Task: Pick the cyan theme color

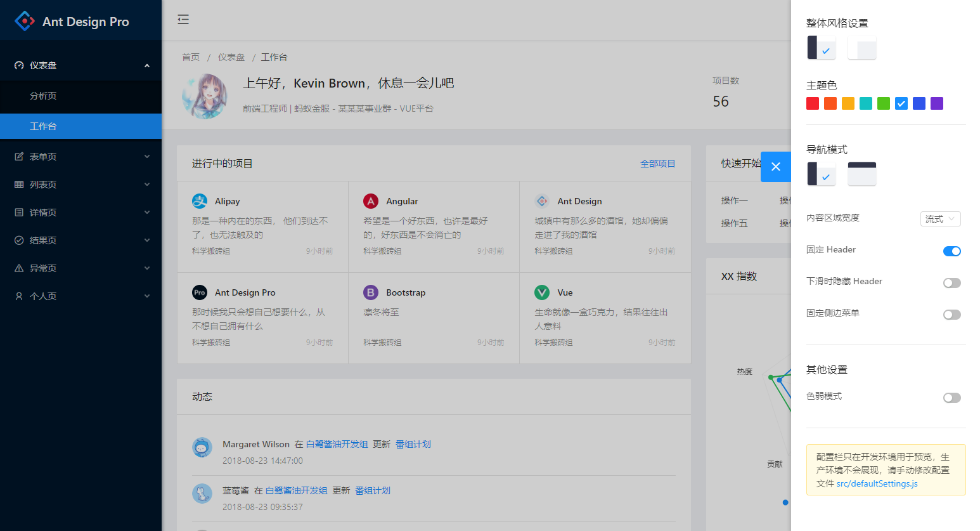Action: pyautogui.click(x=866, y=103)
